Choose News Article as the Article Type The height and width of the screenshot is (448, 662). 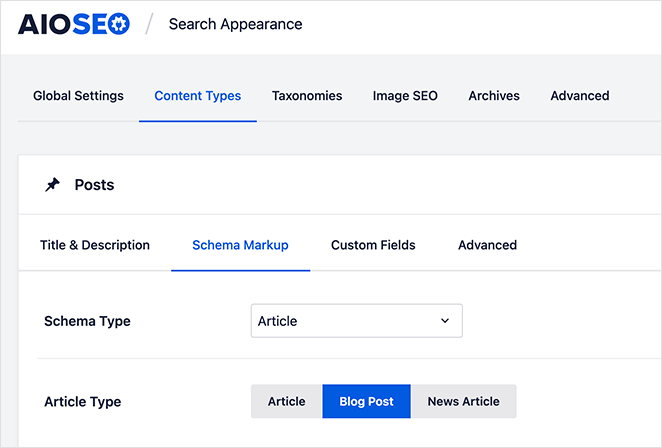click(x=464, y=401)
